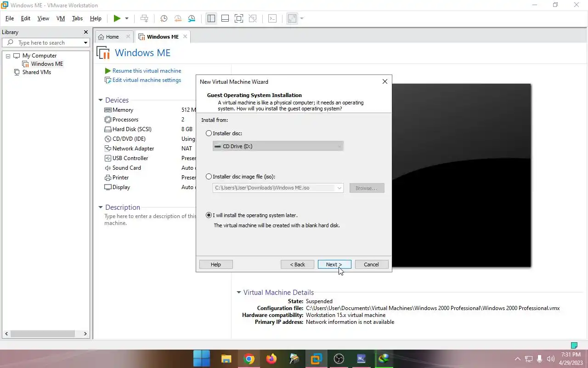Open the Edit menu
The width and height of the screenshot is (588, 368).
tap(26, 18)
